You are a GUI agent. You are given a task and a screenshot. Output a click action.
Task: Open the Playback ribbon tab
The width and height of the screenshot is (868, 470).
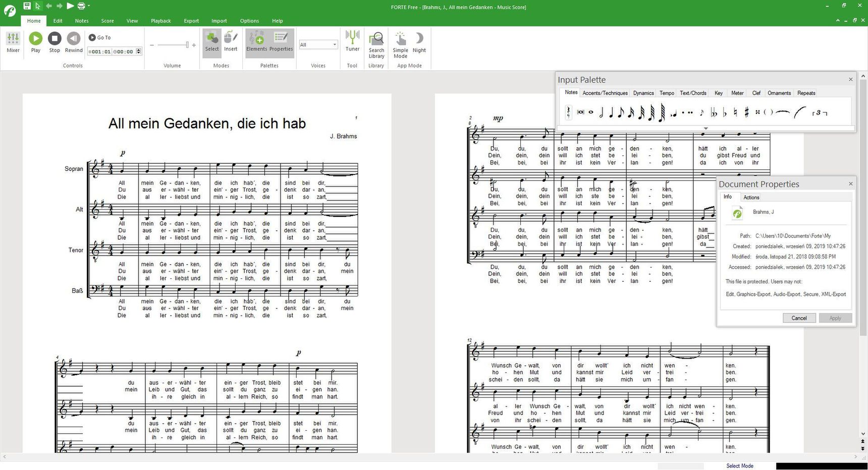tap(161, 21)
